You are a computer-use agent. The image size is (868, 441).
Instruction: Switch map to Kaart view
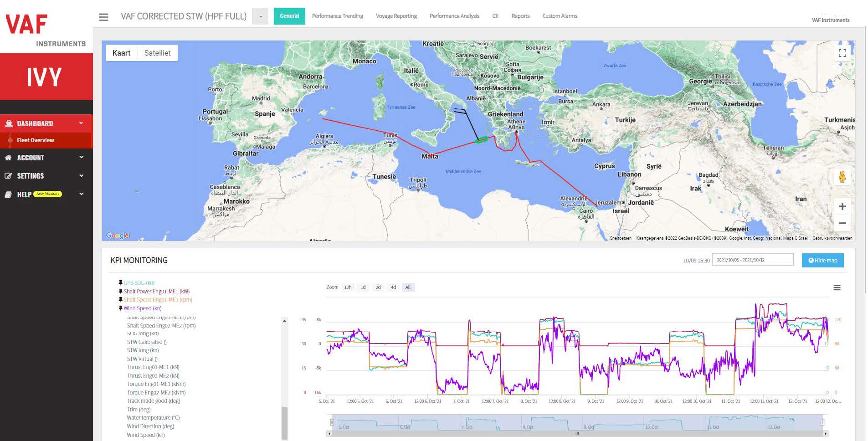click(x=121, y=53)
